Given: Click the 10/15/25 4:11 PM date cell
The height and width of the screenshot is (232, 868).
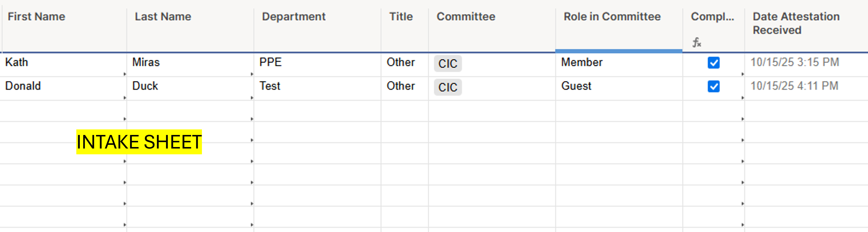Looking at the screenshot, I should (x=794, y=86).
